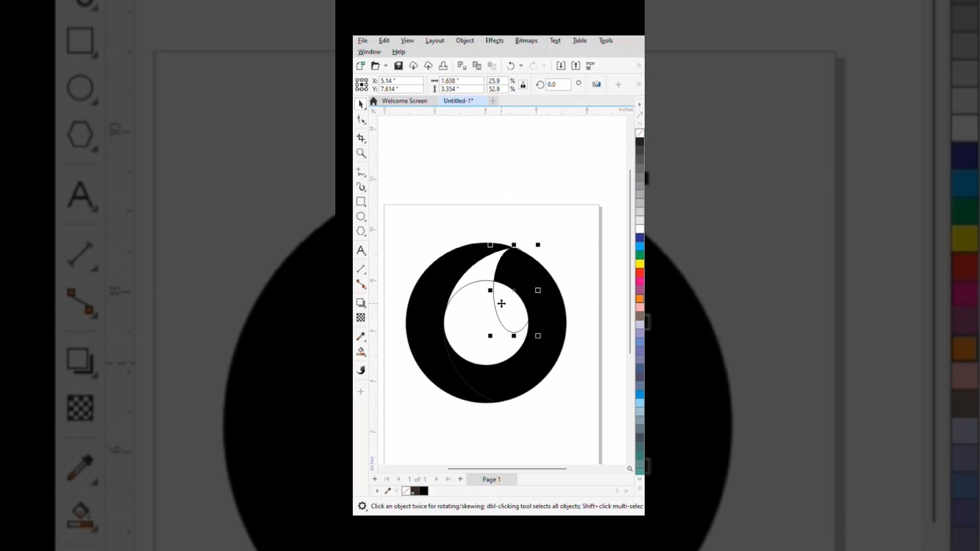Open status bar settings gear
Image resolution: width=980 pixels, height=551 pixels.
(362, 507)
